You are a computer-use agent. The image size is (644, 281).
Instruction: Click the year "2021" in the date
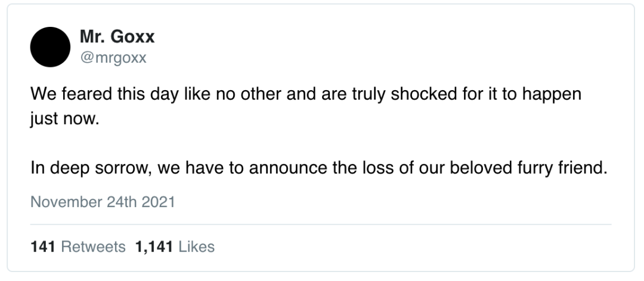point(158,202)
